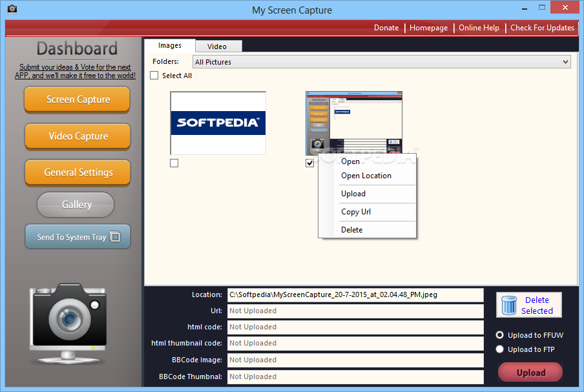Open the Screen Capture panel
The height and width of the screenshot is (392, 584).
[77, 99]
